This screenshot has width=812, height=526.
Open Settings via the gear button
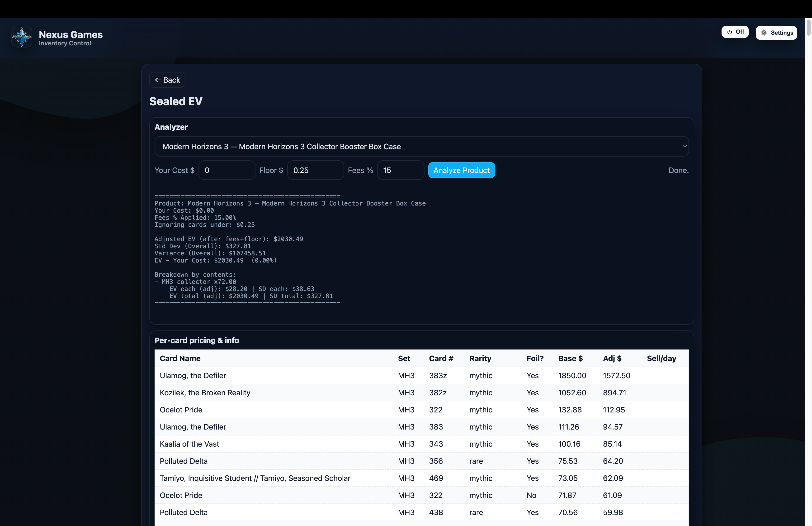coord(776,33)
